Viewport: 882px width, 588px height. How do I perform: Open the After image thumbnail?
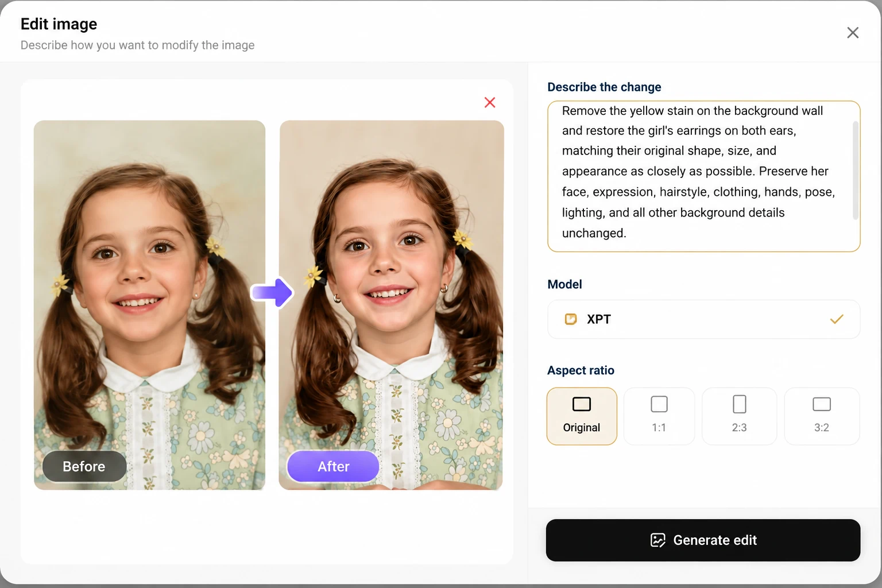click(x=391, y=305)
